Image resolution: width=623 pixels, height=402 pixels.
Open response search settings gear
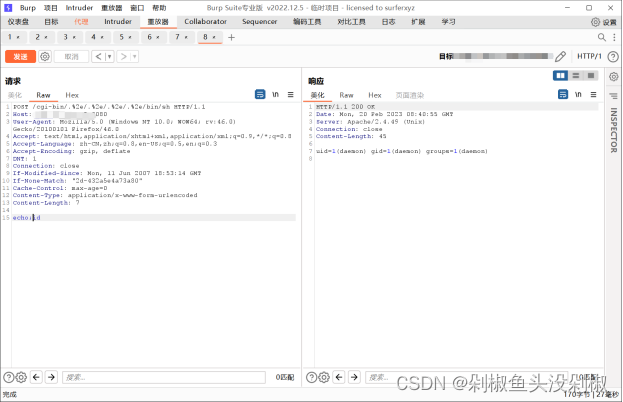point(324,377)
